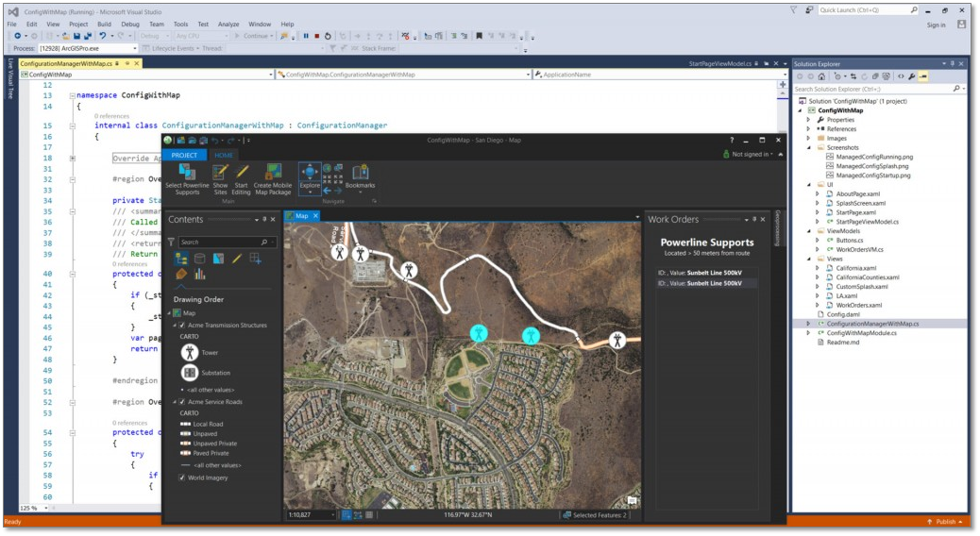
Task: Pause debugging with Break All button
Action: [x=306, y=36]
